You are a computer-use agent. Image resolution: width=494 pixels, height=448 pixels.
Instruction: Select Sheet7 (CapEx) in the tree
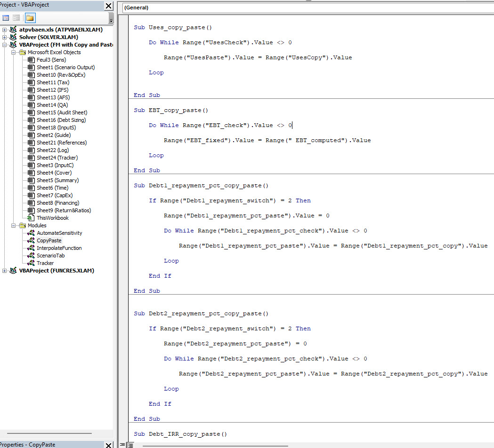tap(55, 195)
